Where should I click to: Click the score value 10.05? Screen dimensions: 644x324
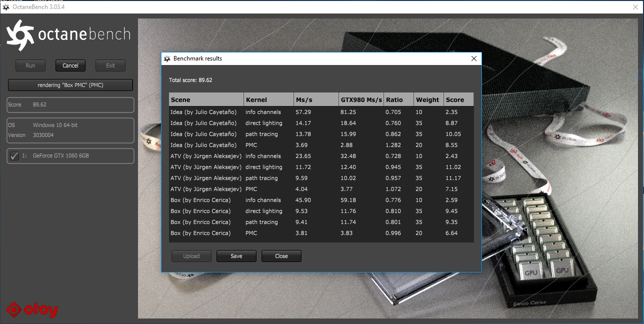(453, 134)
